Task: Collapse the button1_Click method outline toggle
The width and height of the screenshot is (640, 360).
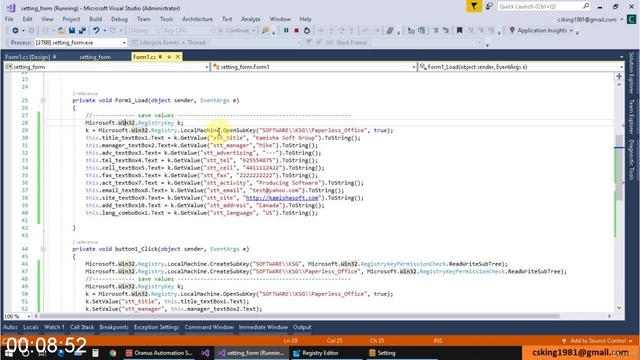Action: [x=43, y=249]
